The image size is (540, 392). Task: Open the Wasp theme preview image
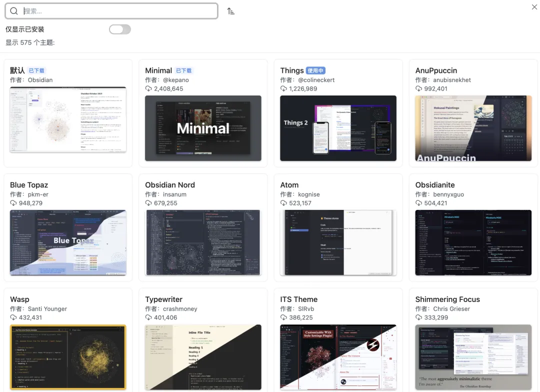[68, 357]
